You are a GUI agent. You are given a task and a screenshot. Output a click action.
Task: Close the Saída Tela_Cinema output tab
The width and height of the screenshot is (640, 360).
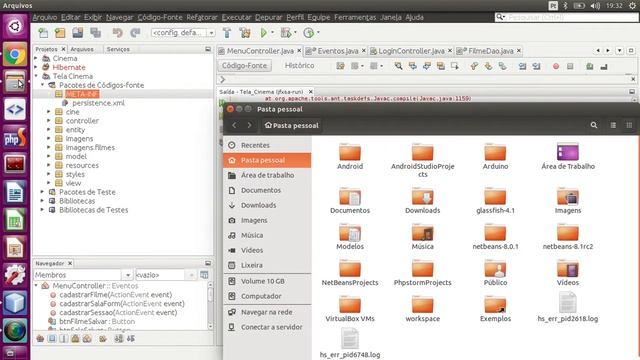pos(311,92)
